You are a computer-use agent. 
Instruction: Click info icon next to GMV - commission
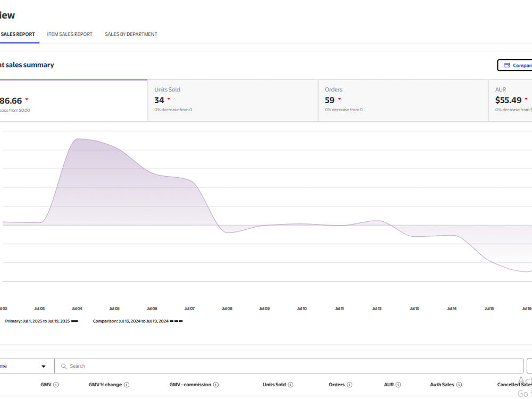(x=216, y=385)
